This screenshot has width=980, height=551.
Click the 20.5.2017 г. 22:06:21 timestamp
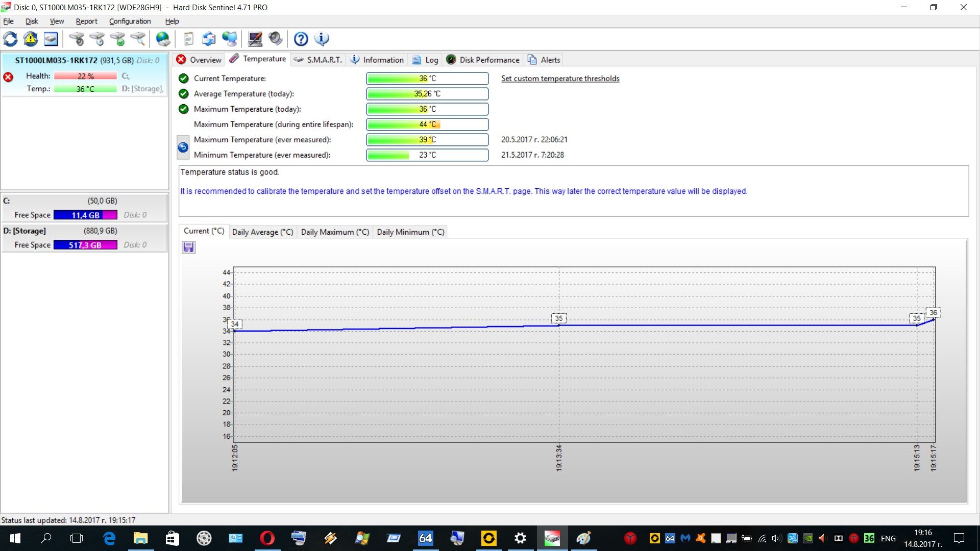[x=534, y=140]
